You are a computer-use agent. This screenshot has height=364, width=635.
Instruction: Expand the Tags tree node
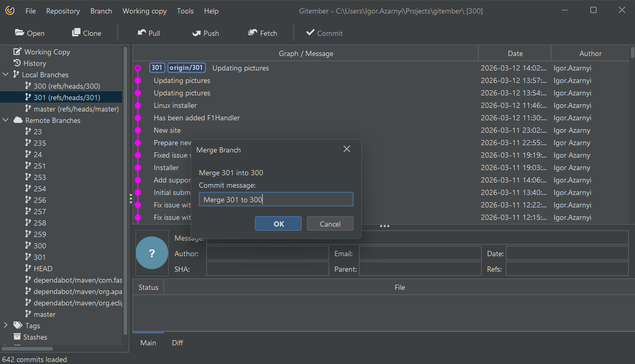[x=6, y=326]
